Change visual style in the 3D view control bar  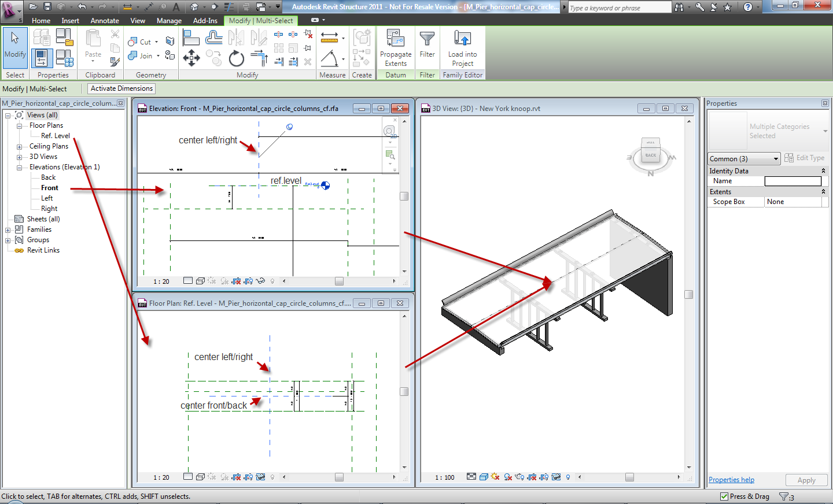point(484,477)
